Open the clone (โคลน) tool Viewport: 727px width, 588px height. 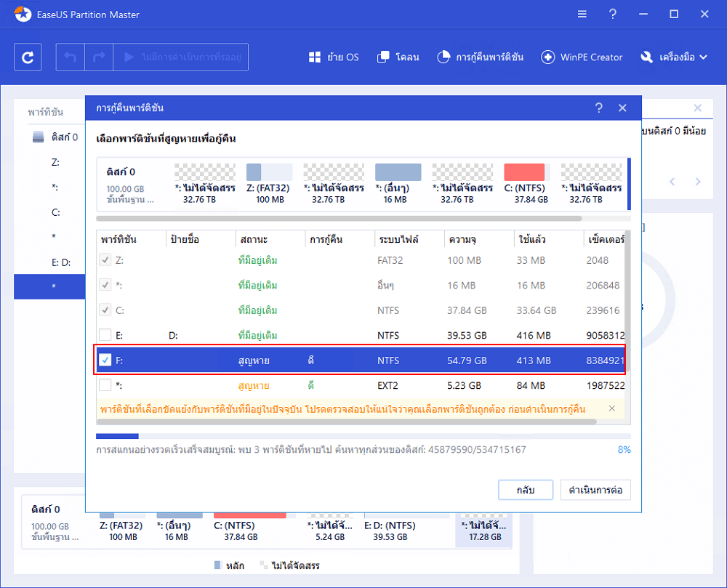tap(398, 57)
